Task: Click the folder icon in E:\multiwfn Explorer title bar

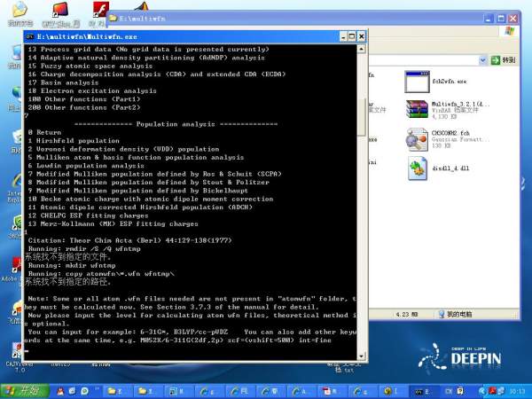Action: coord(113,18)
